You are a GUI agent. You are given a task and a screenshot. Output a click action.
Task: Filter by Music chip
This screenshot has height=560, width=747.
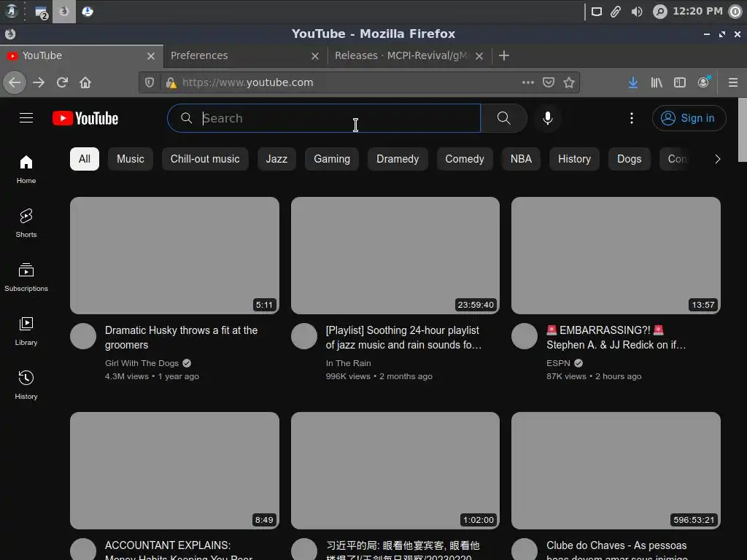[x=131, y=159]
